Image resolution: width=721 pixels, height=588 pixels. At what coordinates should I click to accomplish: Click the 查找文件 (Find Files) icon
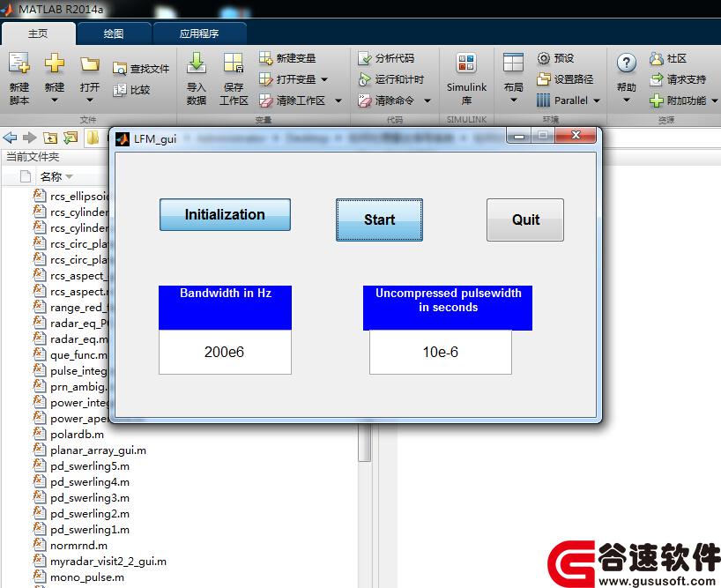coord(119,69)
